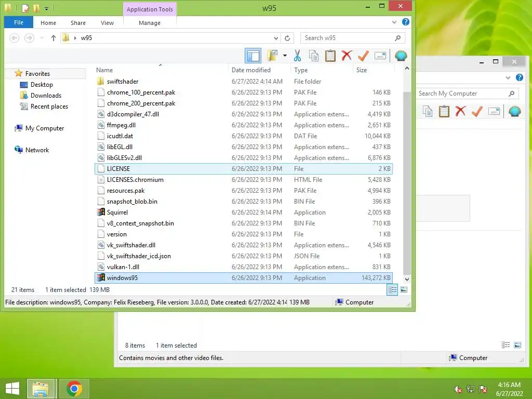532x399 pixels.
Task: Sort by Date modified column
Action: tap(251, 70)
